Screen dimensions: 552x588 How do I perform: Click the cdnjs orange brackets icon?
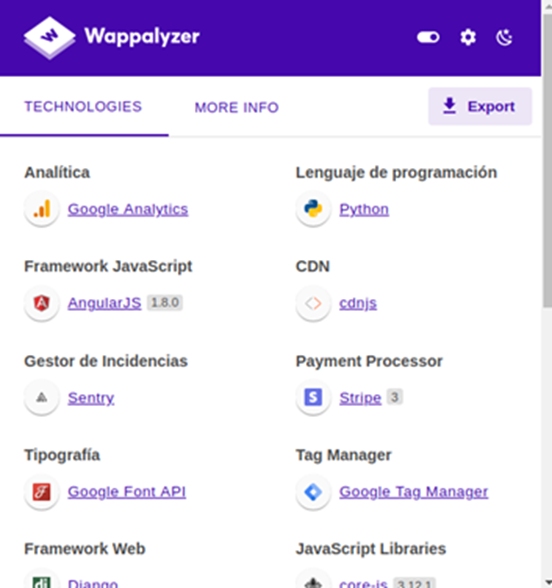[313, 303]
